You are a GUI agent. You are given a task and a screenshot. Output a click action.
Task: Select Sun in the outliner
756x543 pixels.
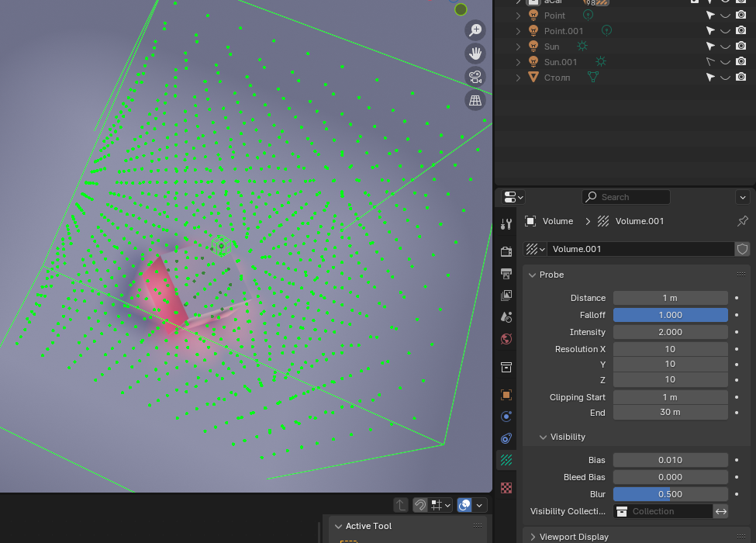pos(551,47)
